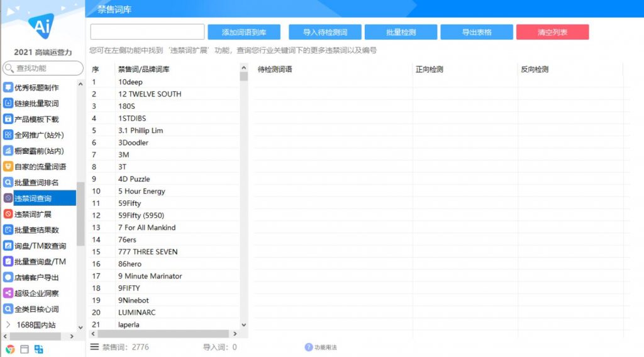This screenshot has height=357, width=644.
Task: Click the word list horizontal scroll left arrow
Action: (93, 334)
